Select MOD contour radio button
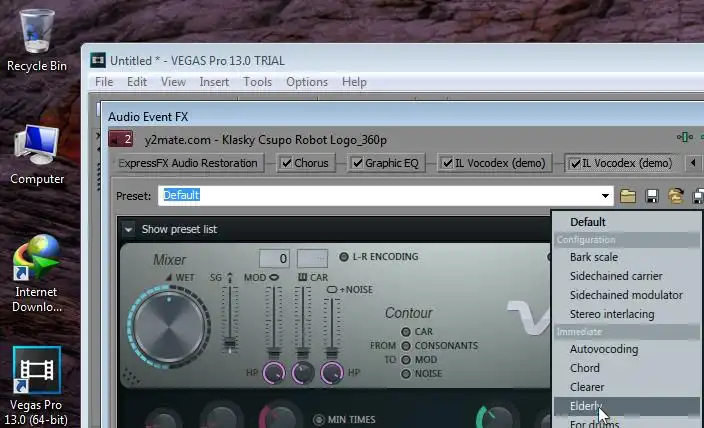704x428 pixels. pyautogui.click(x=406, y=360)
